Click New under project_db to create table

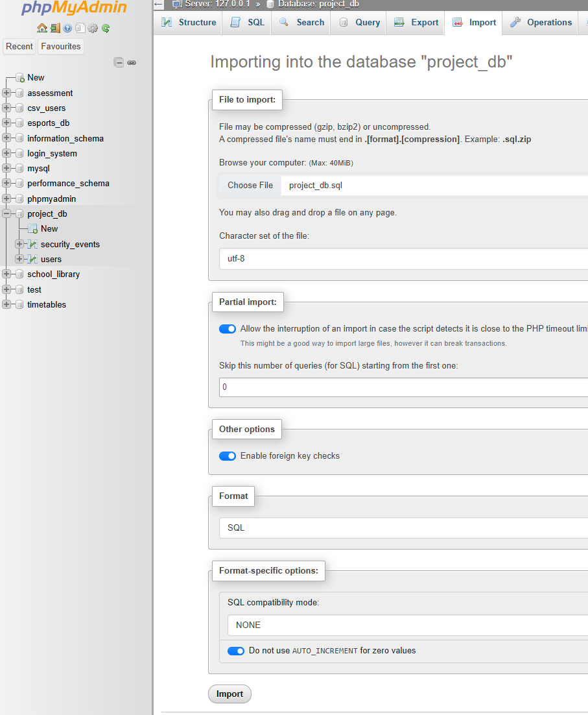49,229
